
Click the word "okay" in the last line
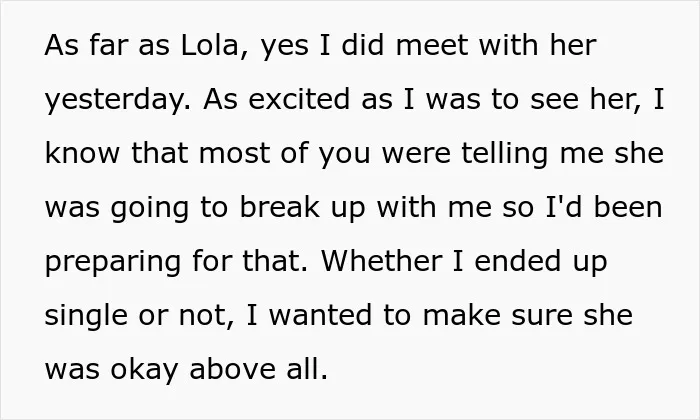[144, 370]
